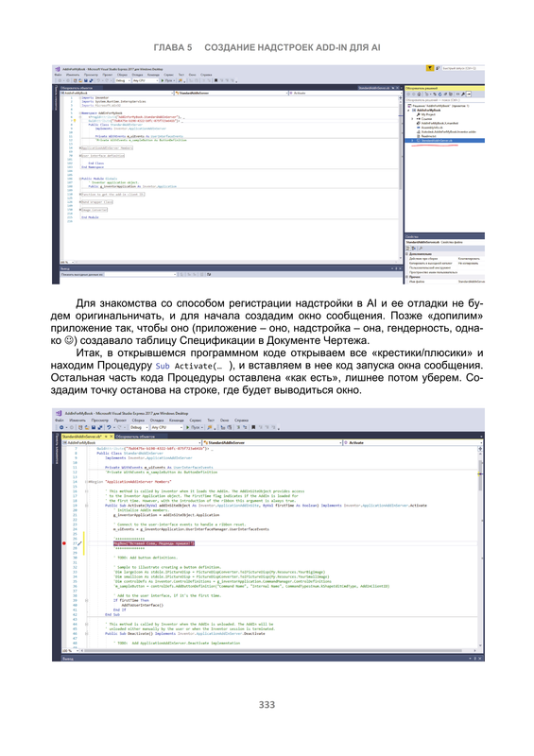Open Сервис menu in lower Visual Studio screenshot
Image resolution: width=534 pixels, height=756 pixels.
[x=196, y=421]
